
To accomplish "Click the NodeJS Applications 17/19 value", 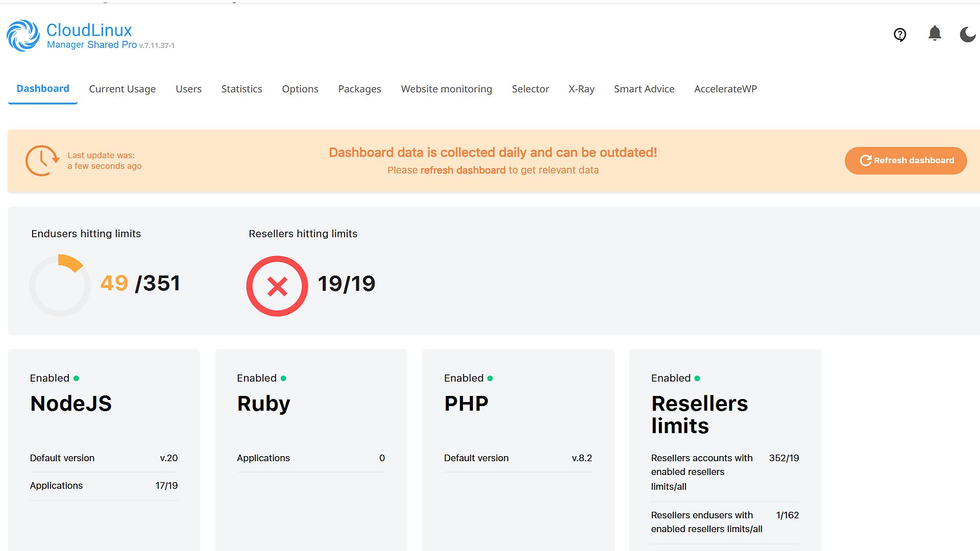I will (167, 486).
